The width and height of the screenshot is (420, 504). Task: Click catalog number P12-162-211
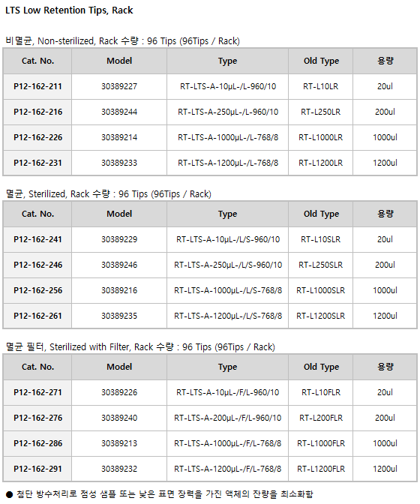point(37,86)
